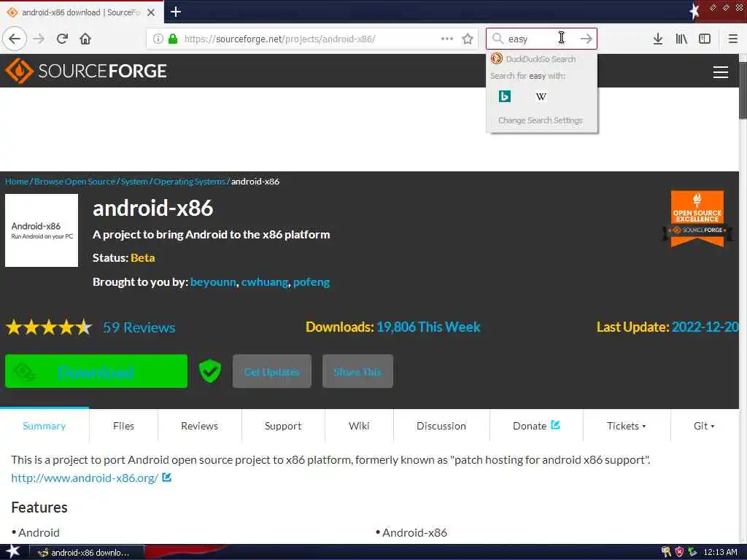
Task: Open the SourceForge site hamburger menu
Action: click(x=720, y=72)
